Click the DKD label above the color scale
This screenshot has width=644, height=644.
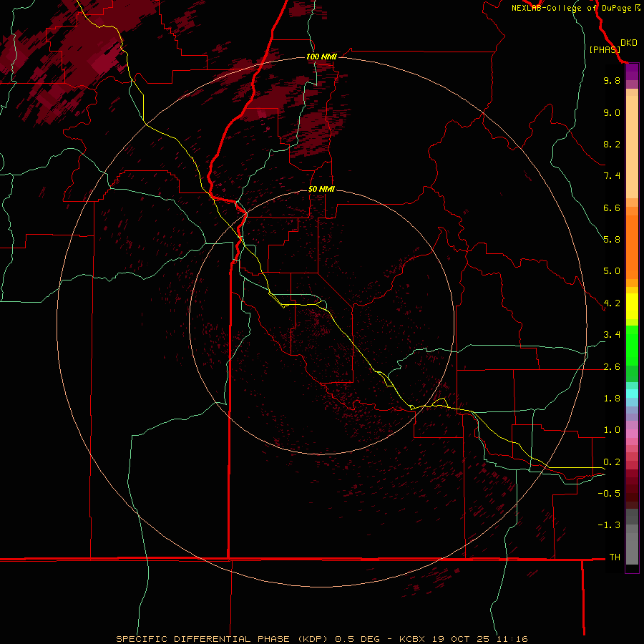[629, 43]
